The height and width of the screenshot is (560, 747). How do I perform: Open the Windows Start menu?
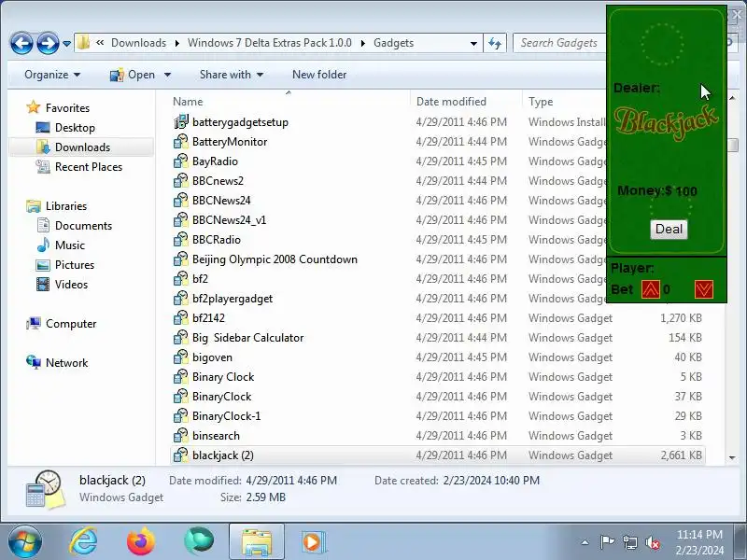(x=25, y=542)
